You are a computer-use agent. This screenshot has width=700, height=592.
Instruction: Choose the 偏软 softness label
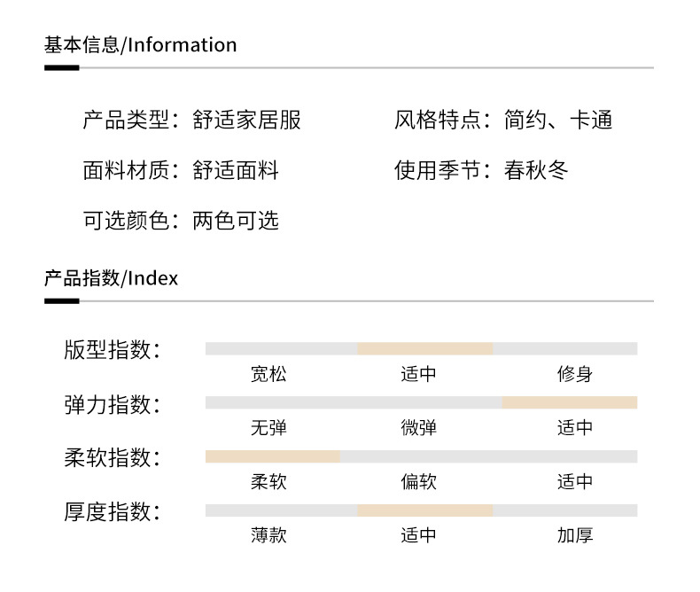tap(418, 482)
